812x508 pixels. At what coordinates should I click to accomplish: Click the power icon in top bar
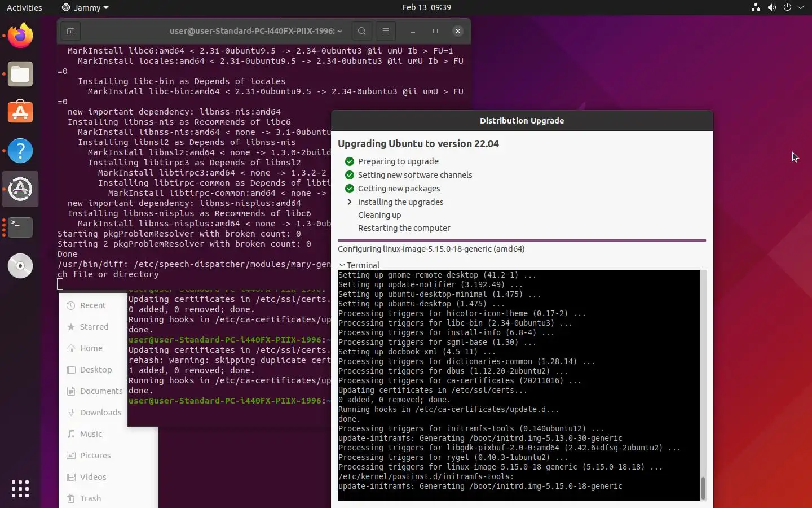787,7
